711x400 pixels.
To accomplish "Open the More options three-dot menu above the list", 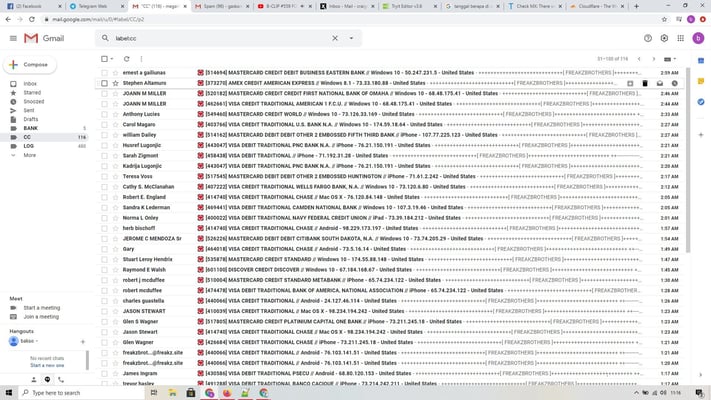I will 141,59.
